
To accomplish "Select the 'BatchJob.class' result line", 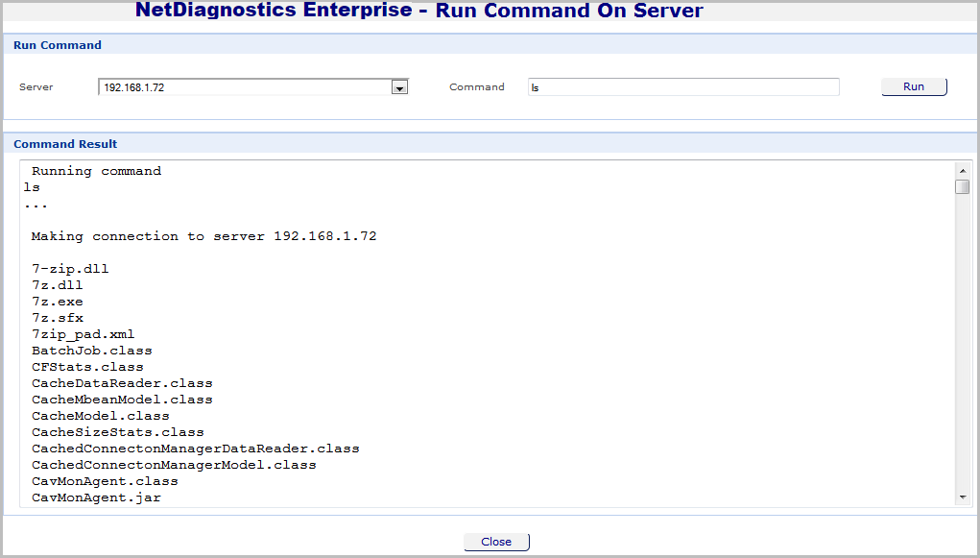I will (92, 351).
